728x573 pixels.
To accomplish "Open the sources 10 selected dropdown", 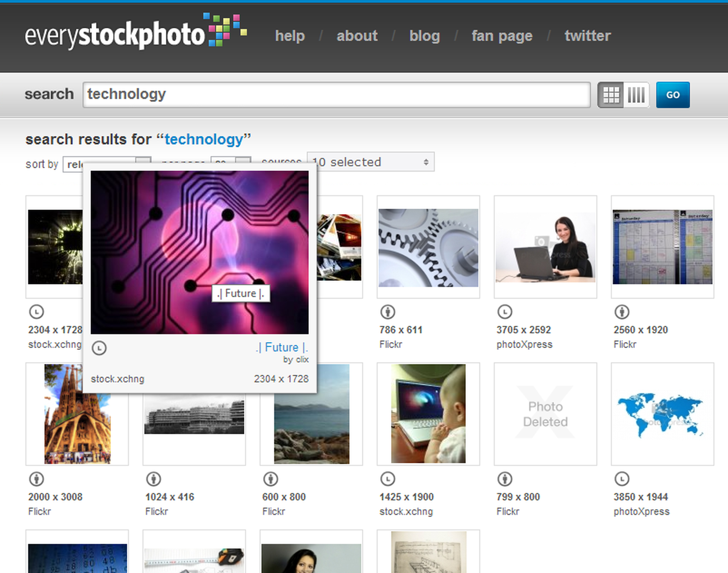I will pyautogui.click(x=370, y=162).
